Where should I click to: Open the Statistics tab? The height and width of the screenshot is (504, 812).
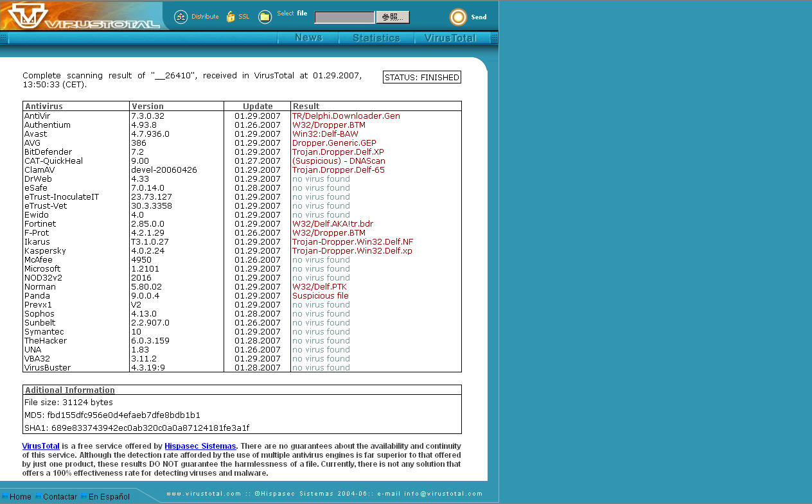coord(376,38)
